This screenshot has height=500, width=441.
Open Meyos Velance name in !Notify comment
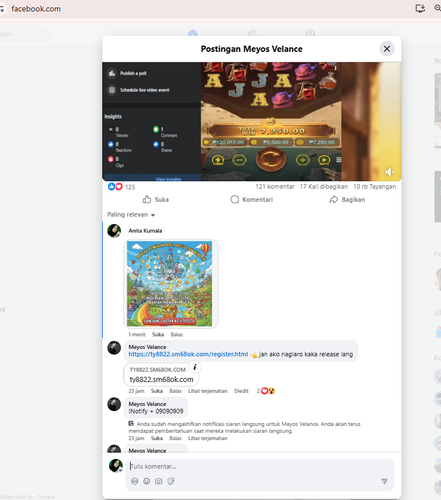point(147,404)
